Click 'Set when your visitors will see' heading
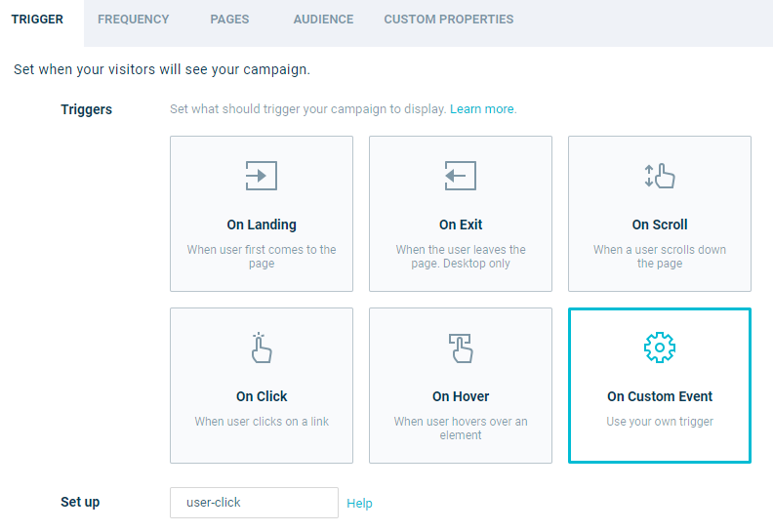Viewport: 773px width, 532px height. coord(162,69)
